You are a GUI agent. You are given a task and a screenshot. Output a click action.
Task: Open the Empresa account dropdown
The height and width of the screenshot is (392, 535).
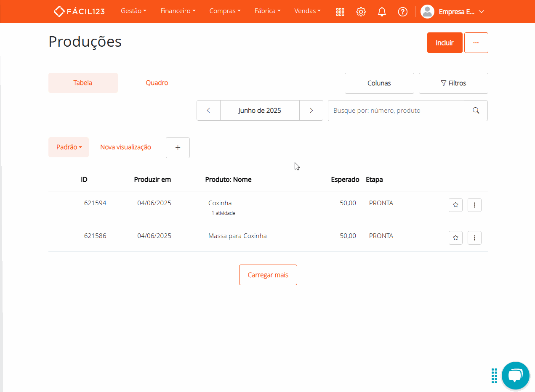(453, 12)
